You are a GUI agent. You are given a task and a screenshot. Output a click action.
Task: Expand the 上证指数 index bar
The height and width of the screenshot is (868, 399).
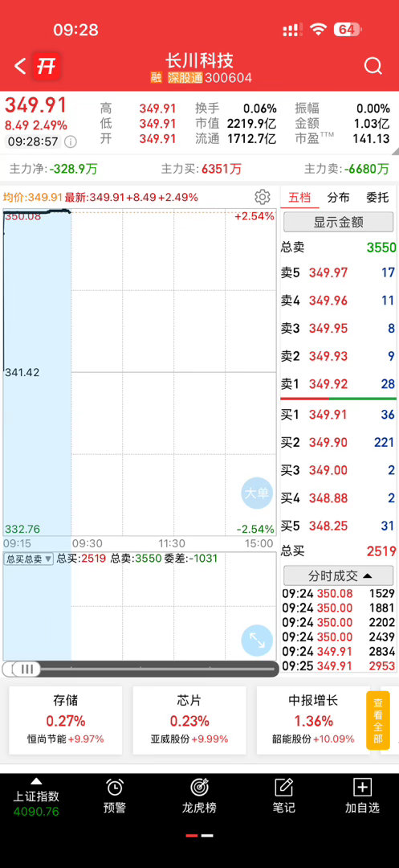pyautogui.click(x=36, y=797)
